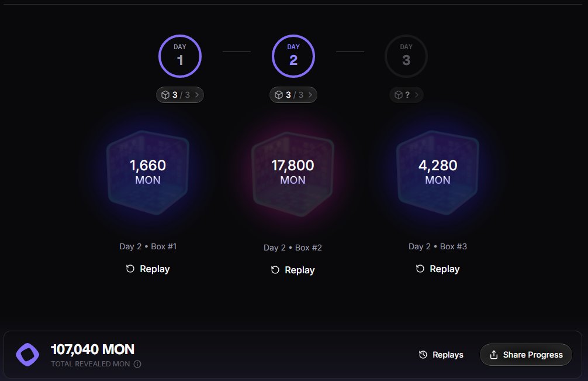Expand the Day 1 boxes chevron
The width and height of the screenshot is (588, 381).
coord(198,95)
